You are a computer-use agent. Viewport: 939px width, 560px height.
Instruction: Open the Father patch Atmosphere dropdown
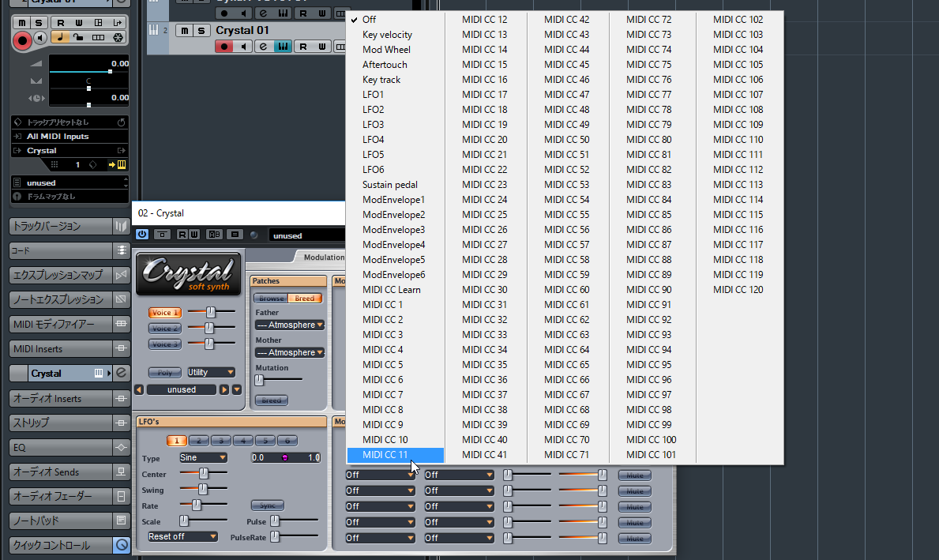coord(290,325)
